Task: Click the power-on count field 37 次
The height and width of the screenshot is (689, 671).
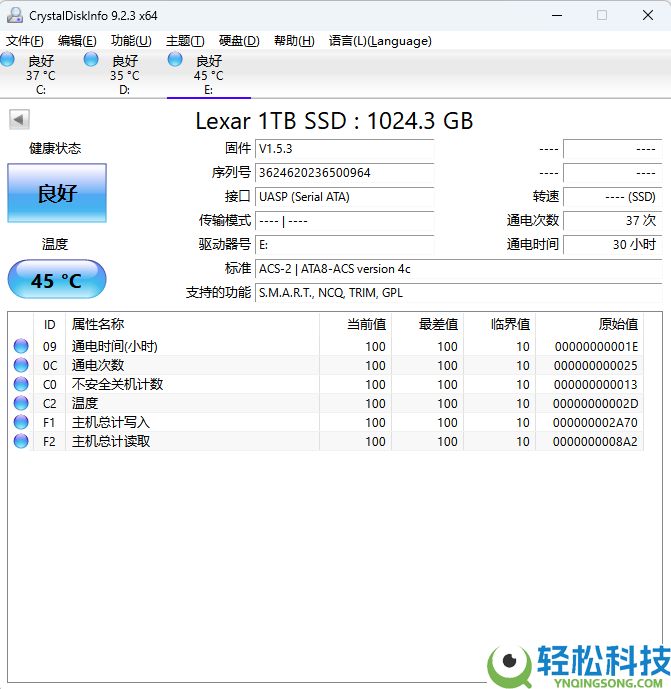Action: tap(613, 221)
